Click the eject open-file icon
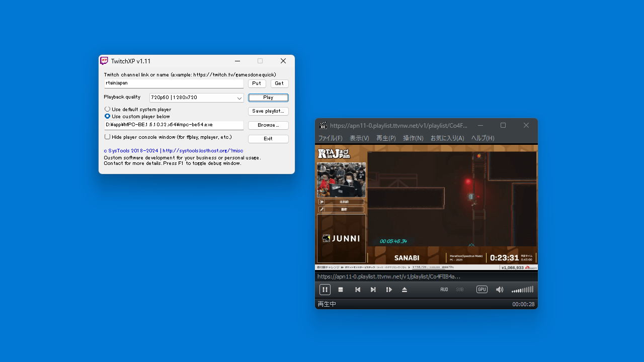The image size is (644, 362). [405, 290]
